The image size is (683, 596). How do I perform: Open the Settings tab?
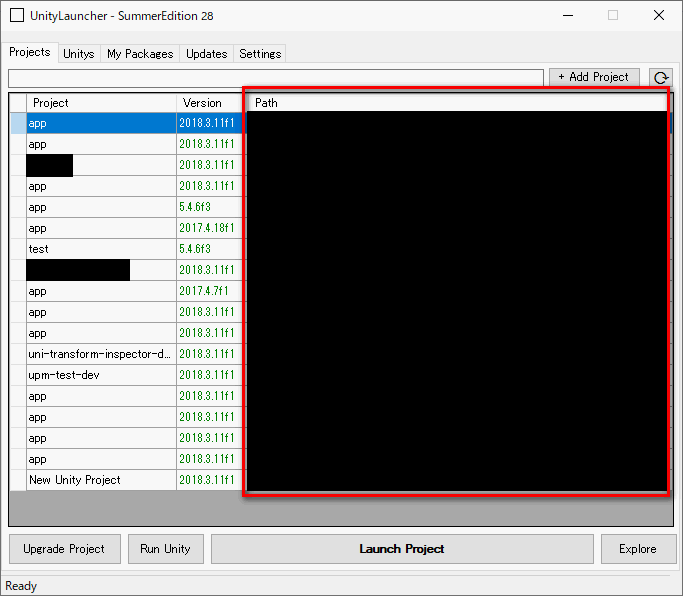coord(260,54)
